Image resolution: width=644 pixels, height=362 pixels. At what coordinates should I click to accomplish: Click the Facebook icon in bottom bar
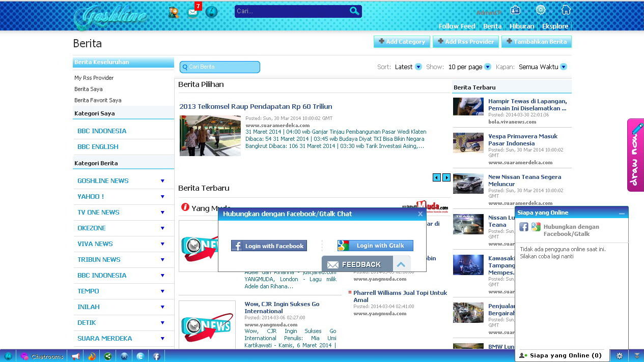156,356
